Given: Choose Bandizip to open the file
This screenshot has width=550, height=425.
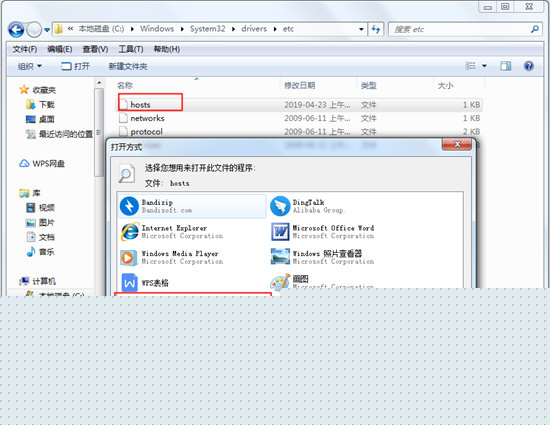Looking at the screenshot, I should coord(192,206).
